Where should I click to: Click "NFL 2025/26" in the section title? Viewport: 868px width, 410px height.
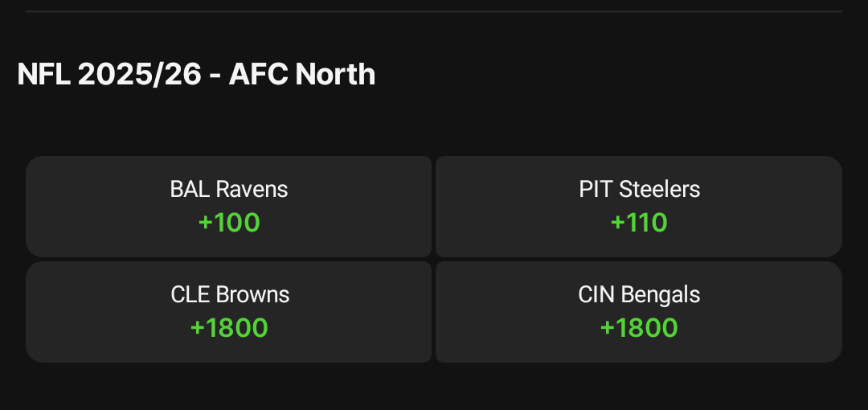pyautogui.click(x=110, y=74)
